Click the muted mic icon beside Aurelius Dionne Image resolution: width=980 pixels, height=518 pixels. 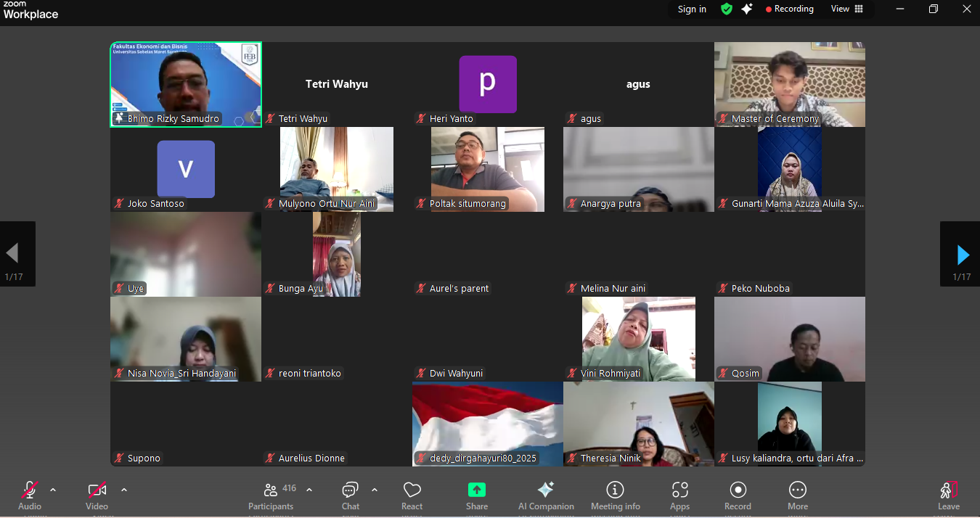point(270,459)
